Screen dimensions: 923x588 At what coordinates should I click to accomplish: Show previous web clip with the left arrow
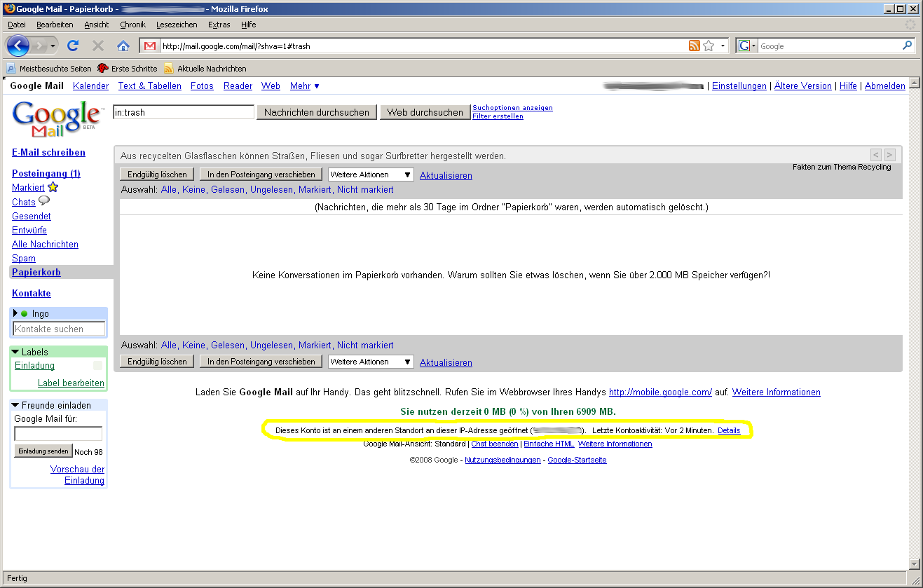click(x=876, y=155)
